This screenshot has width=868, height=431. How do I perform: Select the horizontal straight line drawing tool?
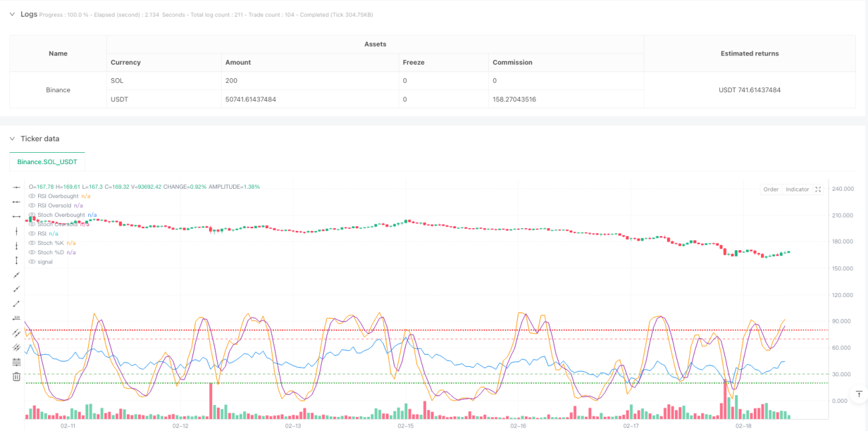17,187
